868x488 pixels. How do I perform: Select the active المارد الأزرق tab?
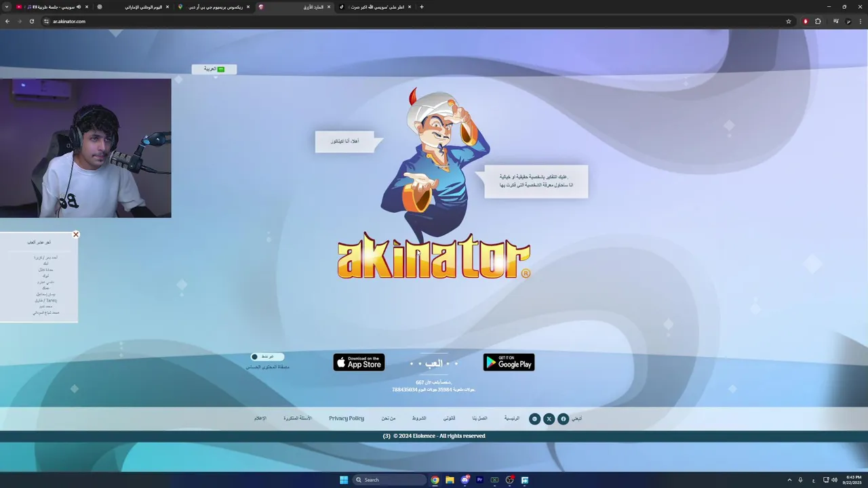tap(295, 7)
